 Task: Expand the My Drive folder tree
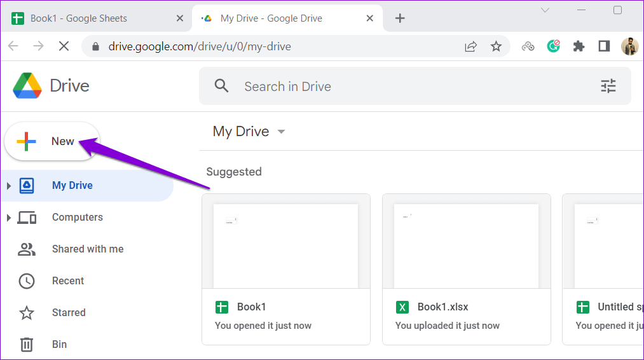point(8,186)
